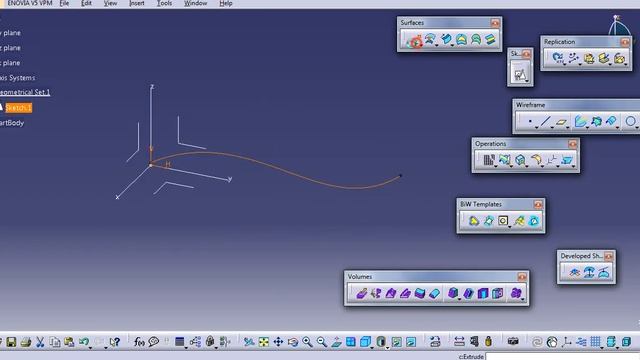The image size is (640, 360).
Task: Open the Insert menu
Action: (x=137, y=3)
